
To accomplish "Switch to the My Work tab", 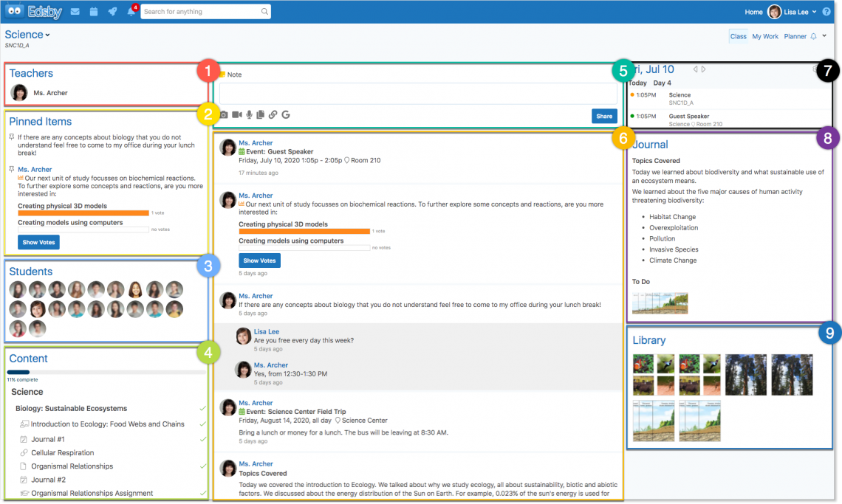I will coord(765,36).
